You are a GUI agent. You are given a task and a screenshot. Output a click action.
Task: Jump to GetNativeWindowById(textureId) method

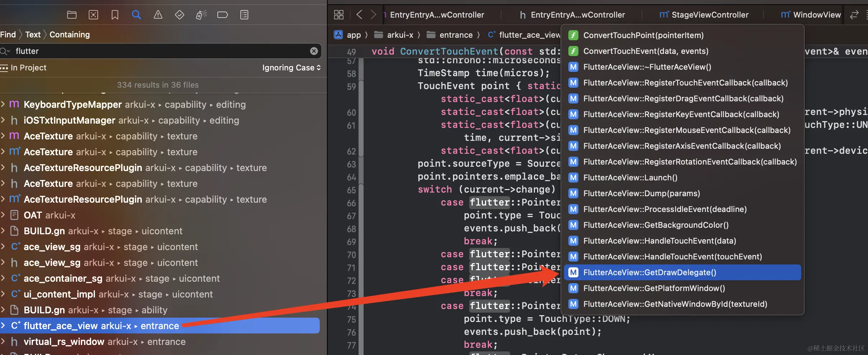[683, 304]
